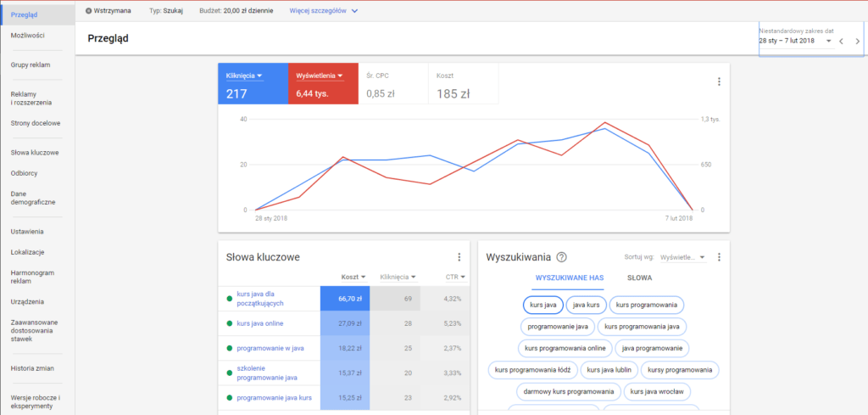Viewport: 868px width, 415px height.
Task: Open the Kliknięcia metric dropdown
Action: (243, 76)
